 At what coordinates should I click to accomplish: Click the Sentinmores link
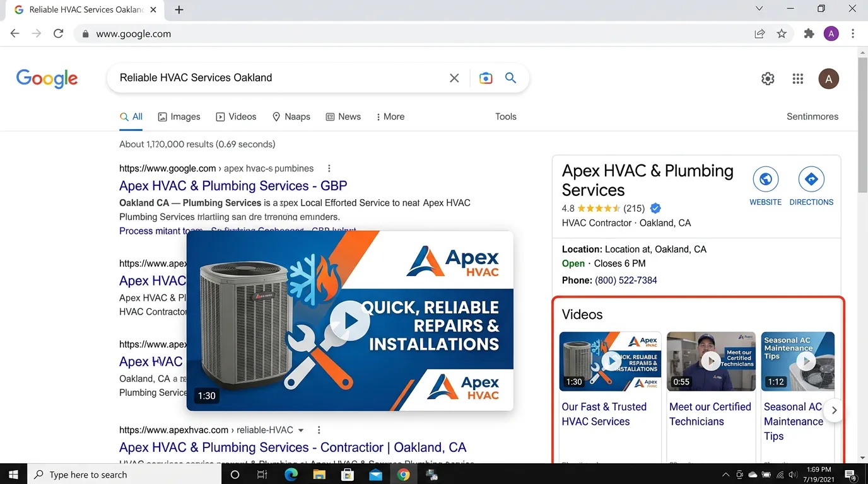pyautogui.click(x=812, y=117)
